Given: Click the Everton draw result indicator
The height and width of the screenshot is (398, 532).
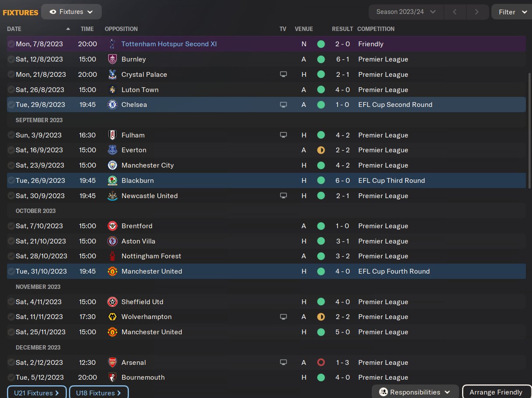Looking at the screenshot, I should click(321, 150).
